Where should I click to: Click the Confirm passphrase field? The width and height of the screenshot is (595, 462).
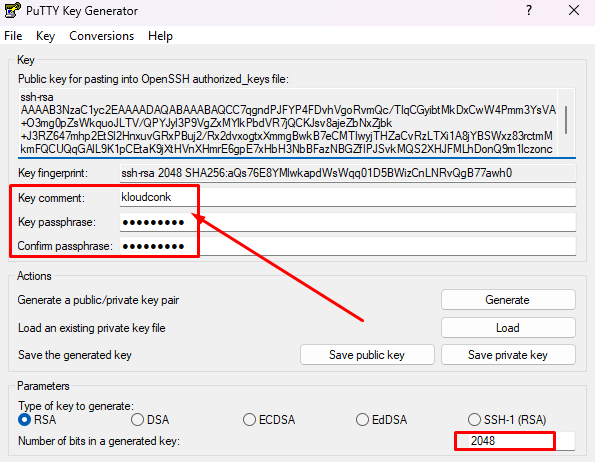[x=348, y=246]
